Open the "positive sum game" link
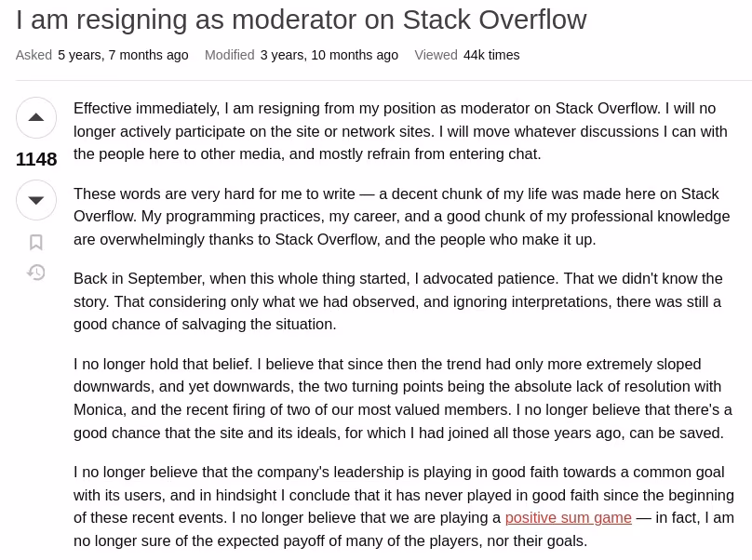 pos(569,518)
